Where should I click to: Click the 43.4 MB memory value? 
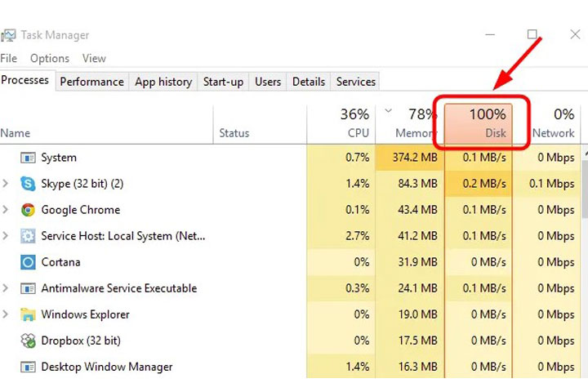point(418,210)
